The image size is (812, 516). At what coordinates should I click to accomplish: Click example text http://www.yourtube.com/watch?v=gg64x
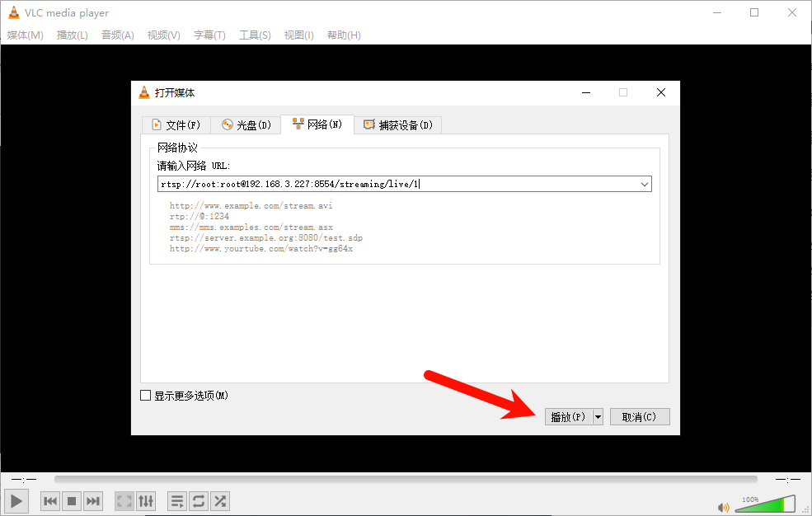[261, 249]
